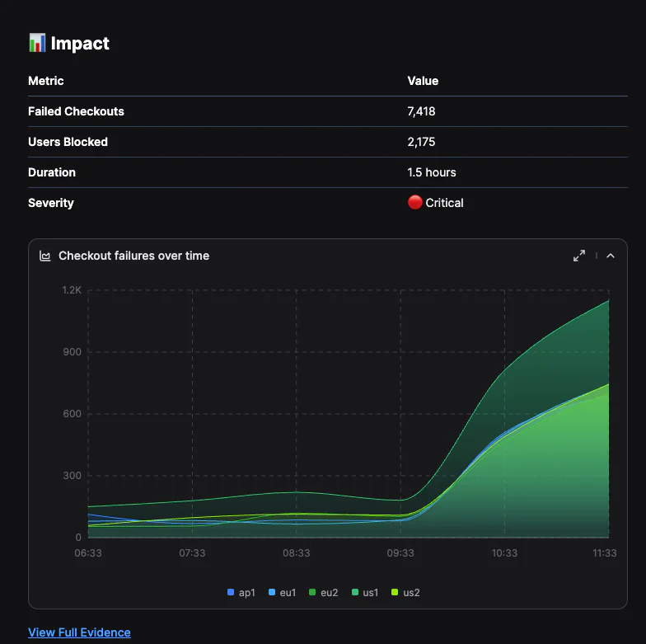Show or hide the us1 series
This screenshot has height=644, width=646.
click(x=364, y=592)
